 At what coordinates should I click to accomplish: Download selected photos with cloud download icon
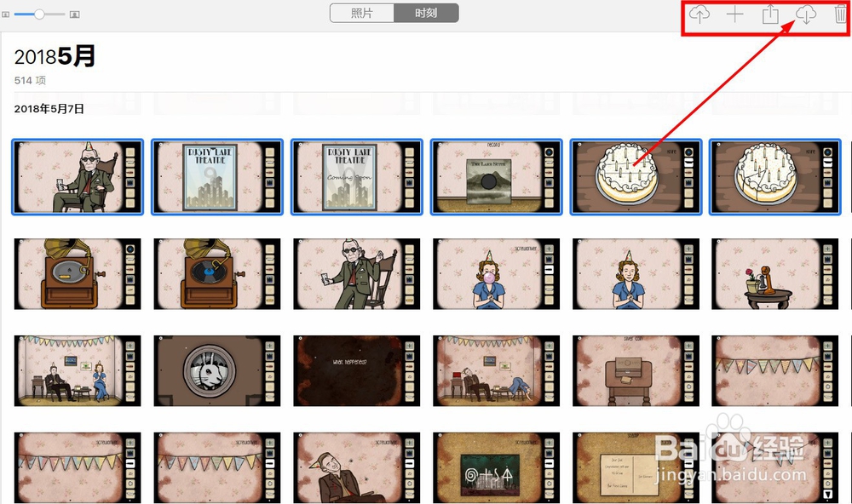pyautogui.click(x=806, y=14)
